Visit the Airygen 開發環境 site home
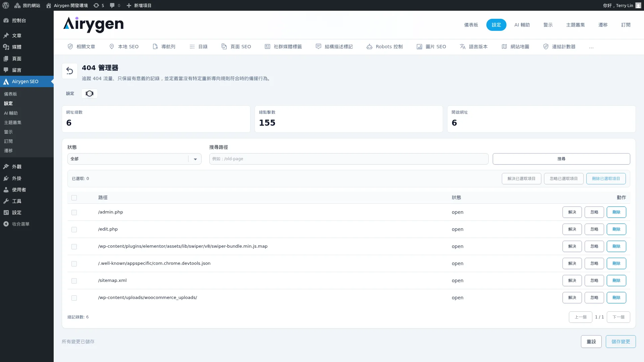Viewport: 644px width, 362px height. (x=67, y=5)
